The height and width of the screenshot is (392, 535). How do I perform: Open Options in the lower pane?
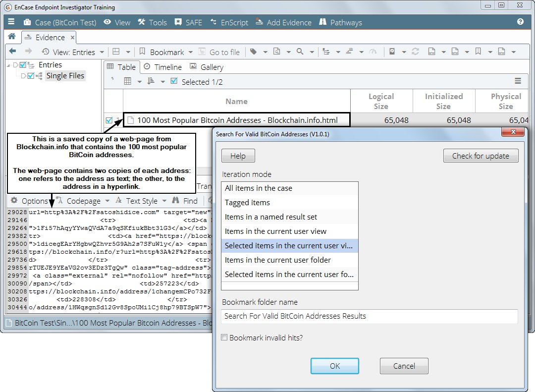click(x=30, y=201)
